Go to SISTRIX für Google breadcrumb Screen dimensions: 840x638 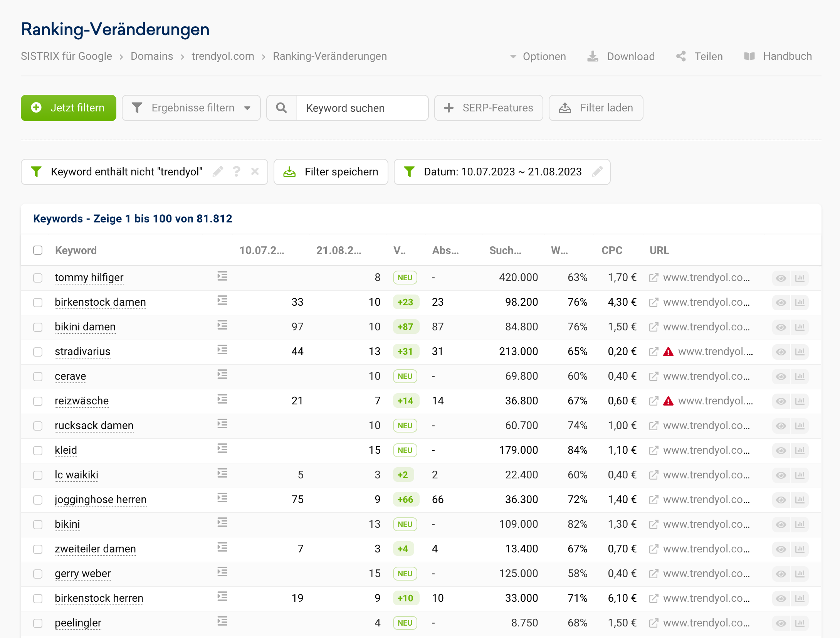pyautogui.click(x=66, y=56)
